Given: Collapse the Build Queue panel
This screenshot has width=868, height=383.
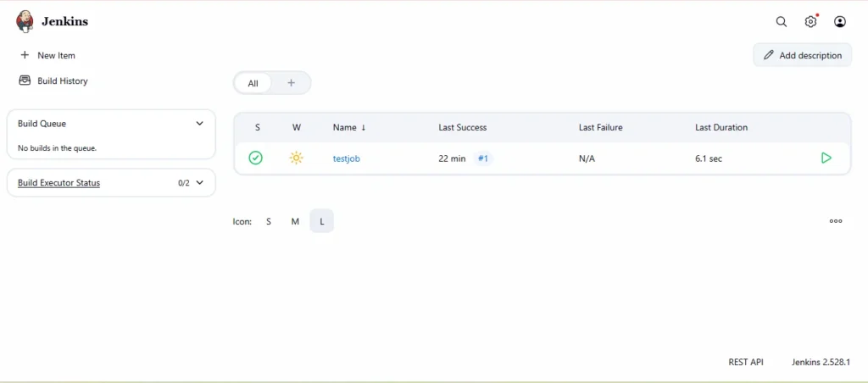Looking at the screenshot, I should [x=200, y=123].
